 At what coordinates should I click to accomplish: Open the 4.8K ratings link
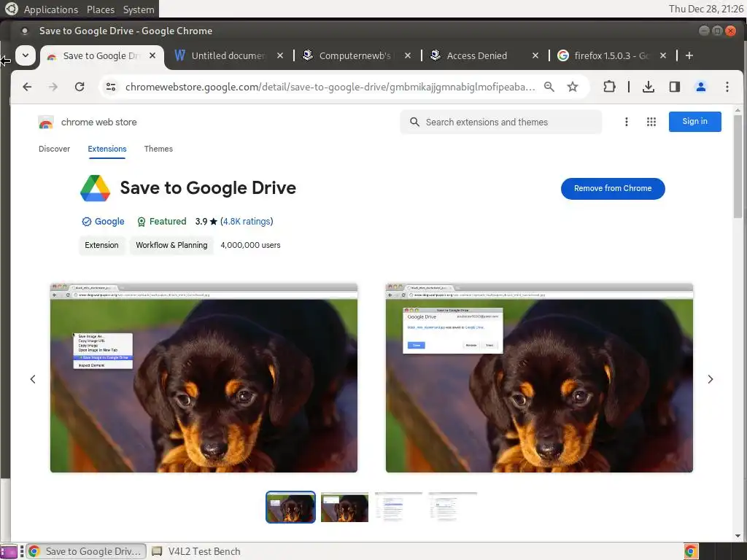click(247, 222)
